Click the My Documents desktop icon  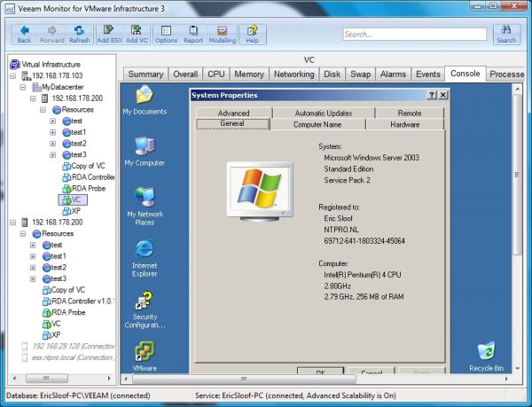pos(145,100)
